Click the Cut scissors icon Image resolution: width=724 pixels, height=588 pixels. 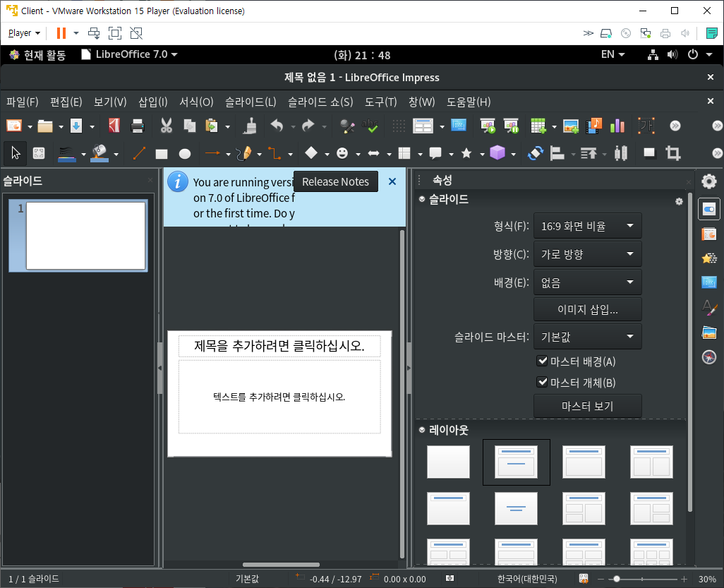click(x=166, y=126)
